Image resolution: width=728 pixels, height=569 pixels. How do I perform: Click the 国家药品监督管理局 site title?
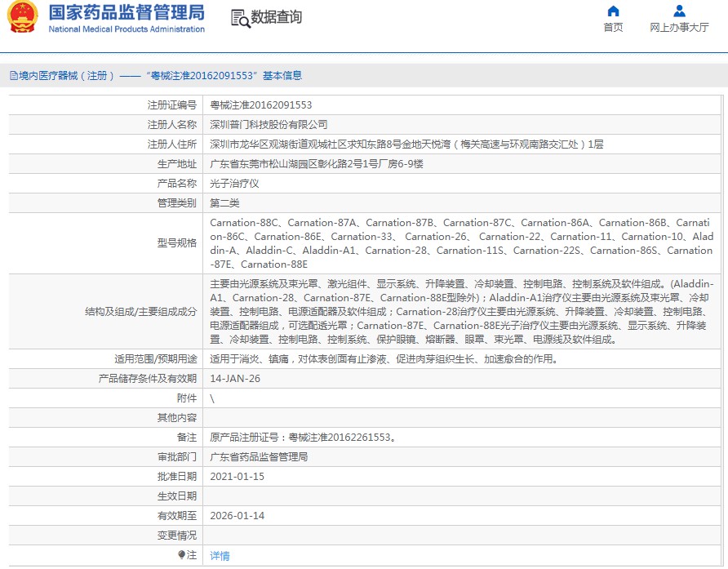tap(127, 13)
